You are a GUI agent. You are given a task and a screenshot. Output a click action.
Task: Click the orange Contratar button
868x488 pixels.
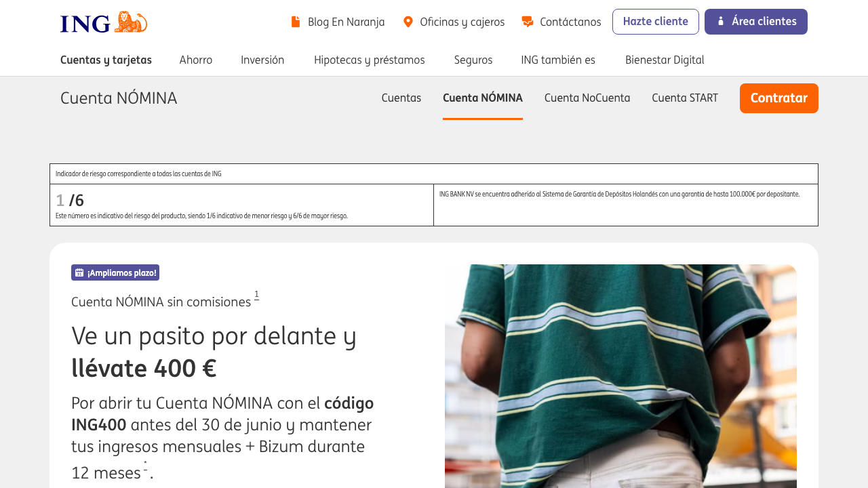(x=779, y=98)
